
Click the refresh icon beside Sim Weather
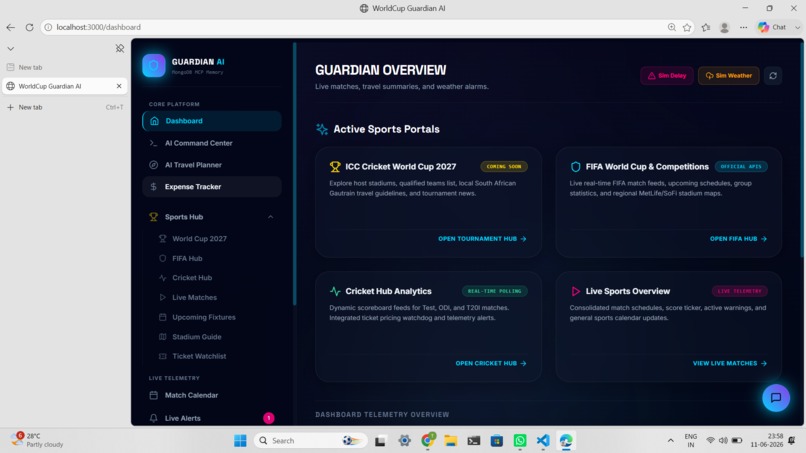(x=773, y=76)
